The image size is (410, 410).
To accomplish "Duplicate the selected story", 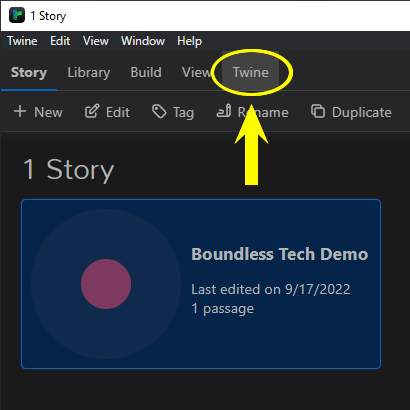I will [x=351, y=112].
